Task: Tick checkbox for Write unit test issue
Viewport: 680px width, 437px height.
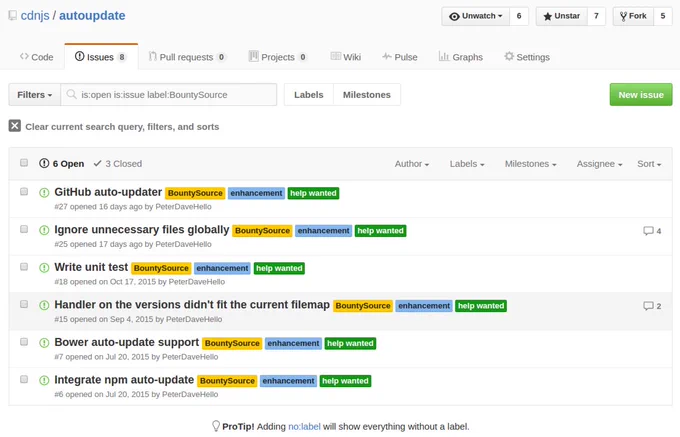Action: (24, 267)
